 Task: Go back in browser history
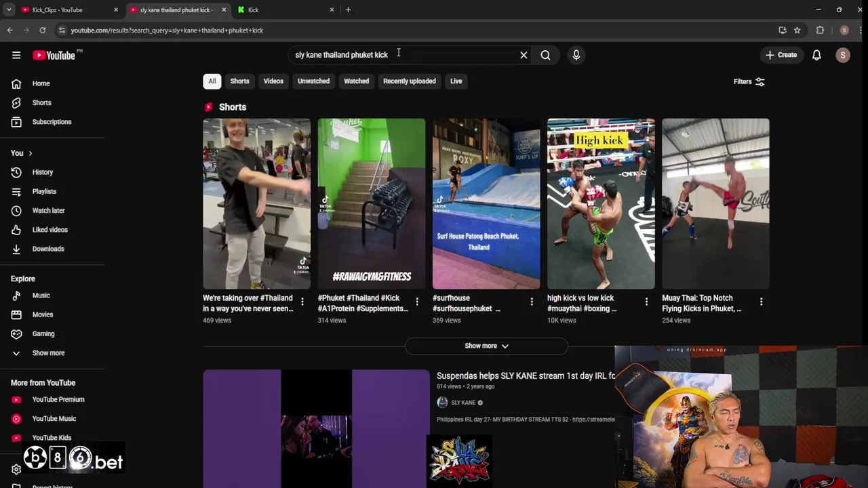[9, 30]
